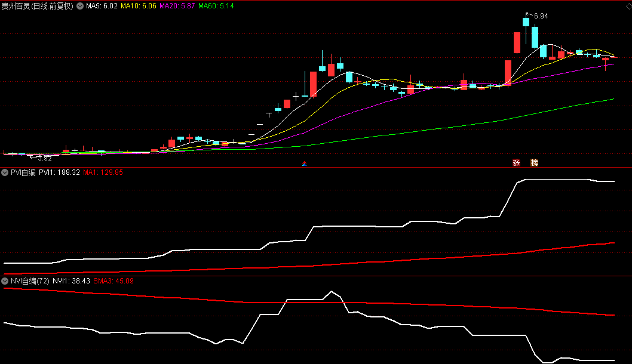Screen dimensions: 632x364
Task: Click the red-blue arrow signal marker
Action: coord(304,164)
